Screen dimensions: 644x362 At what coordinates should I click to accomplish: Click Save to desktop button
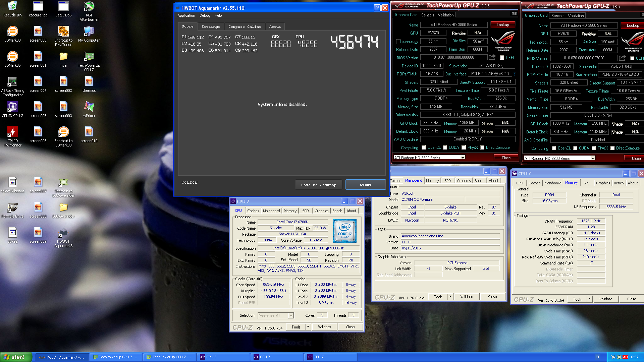click(x=318, y=185)
